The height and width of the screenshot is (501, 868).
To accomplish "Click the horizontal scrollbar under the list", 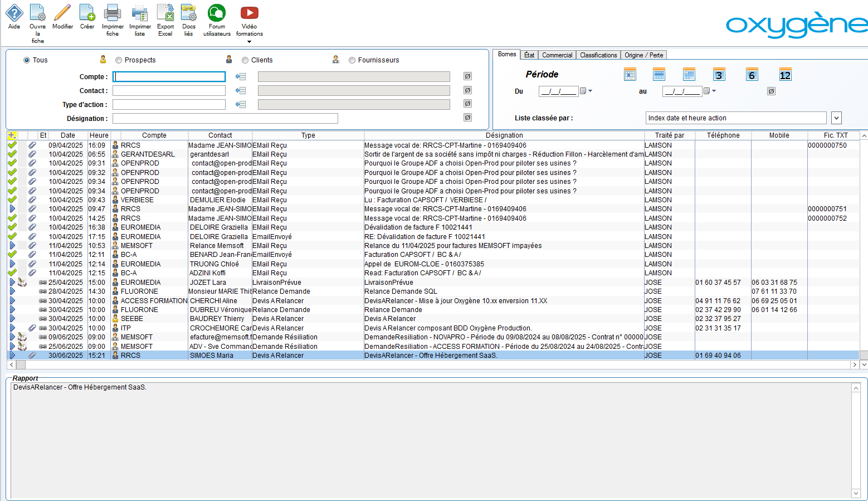I will 435,364.
